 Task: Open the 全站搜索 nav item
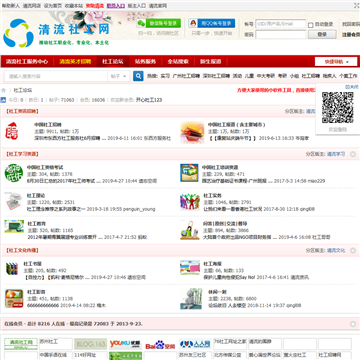point(178,62)
